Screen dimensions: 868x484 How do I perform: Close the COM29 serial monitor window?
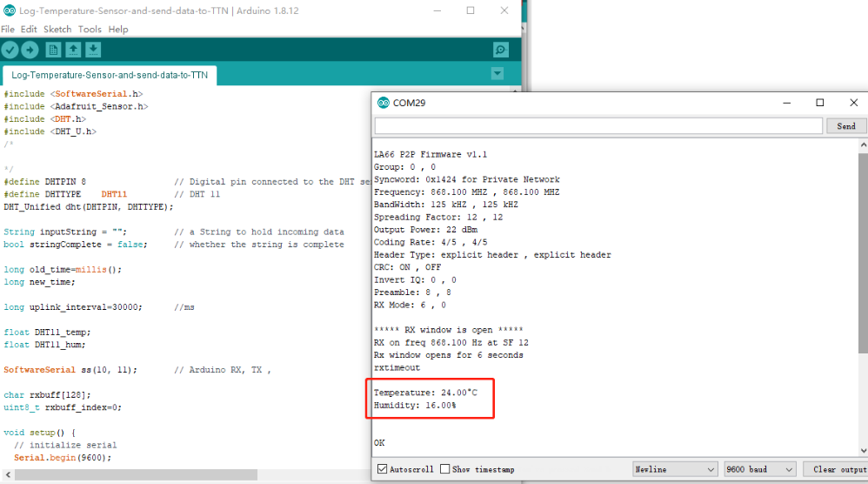[853, 103]
